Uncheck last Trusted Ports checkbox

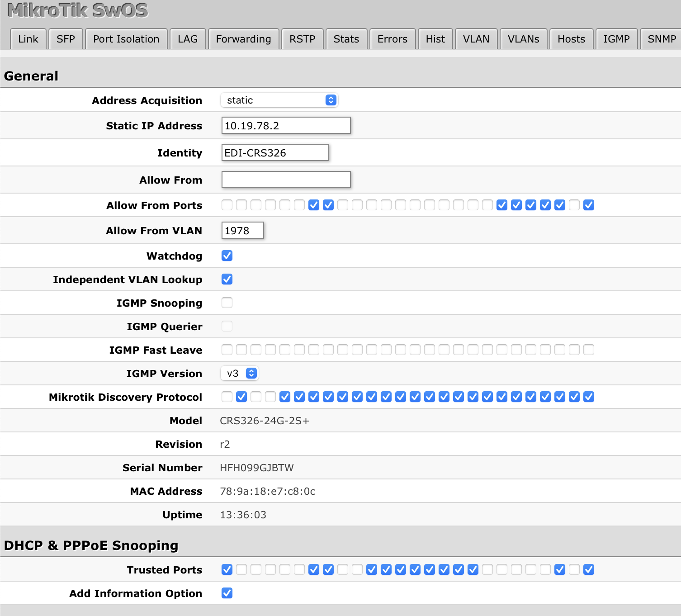coord(589,569)
